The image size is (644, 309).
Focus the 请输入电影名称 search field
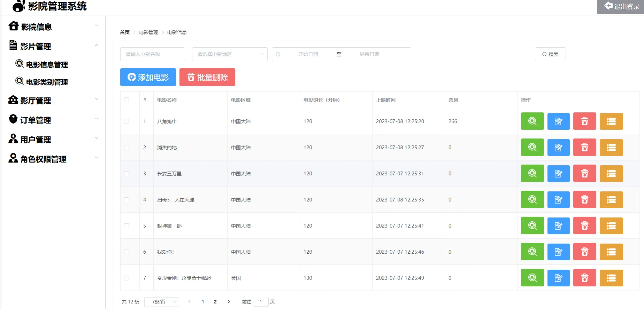click(153, 54)
